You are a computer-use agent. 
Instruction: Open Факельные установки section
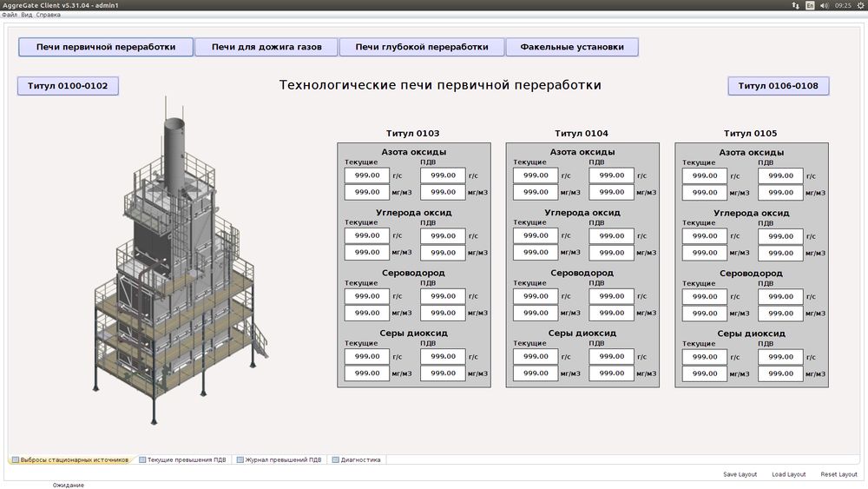coord(572,47)
